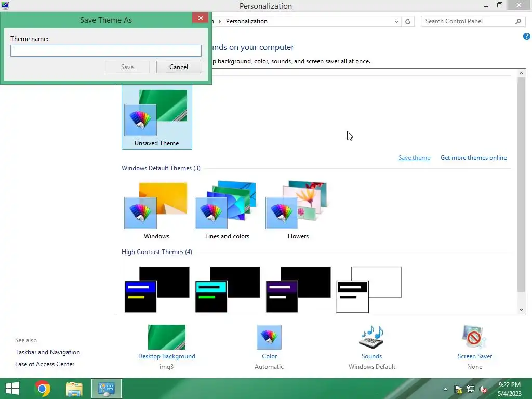Click the Desktop Background label link
This screenshot has height=399, width=532.
click(167, 356)
